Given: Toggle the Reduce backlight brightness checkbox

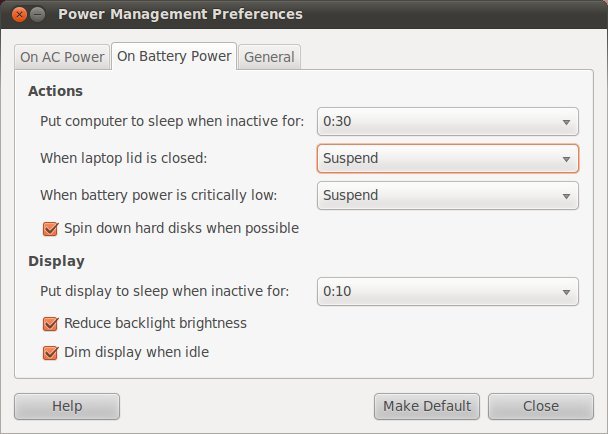Looking at the screenshot, I should pyautogui.click(x=50, y=324).
